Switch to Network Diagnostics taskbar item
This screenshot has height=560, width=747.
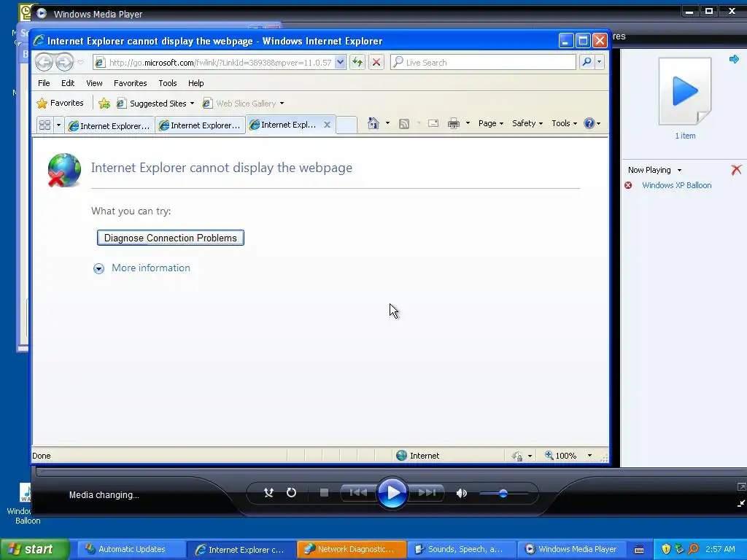(352, 549)
